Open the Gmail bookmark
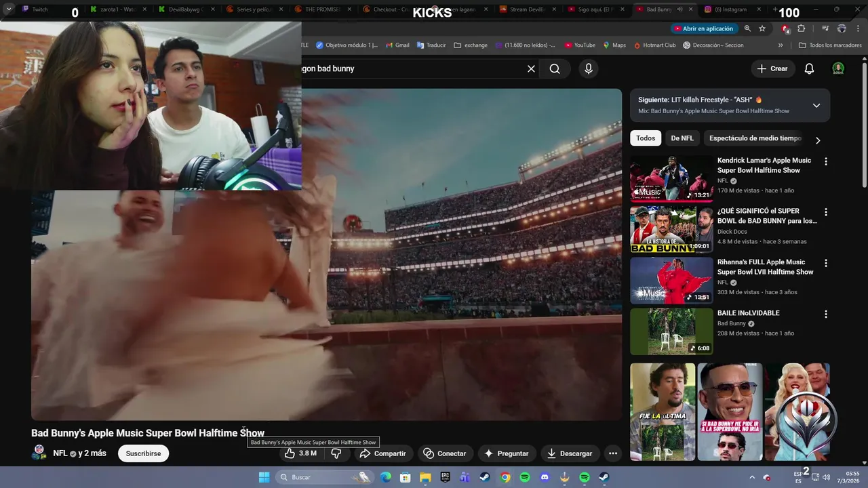The width and height of the screenshot is (868, 488). click(397, 45)
